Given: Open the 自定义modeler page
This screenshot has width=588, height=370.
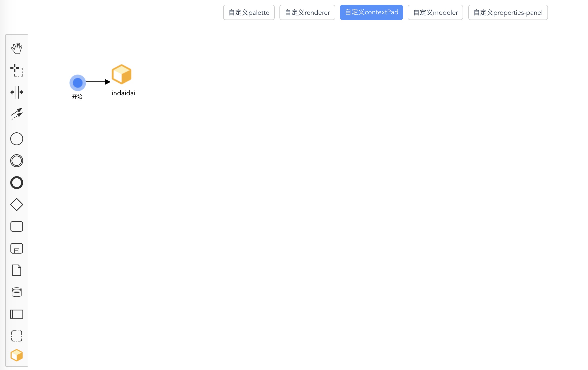Looking at the screenshot, I should pos(435,12).
